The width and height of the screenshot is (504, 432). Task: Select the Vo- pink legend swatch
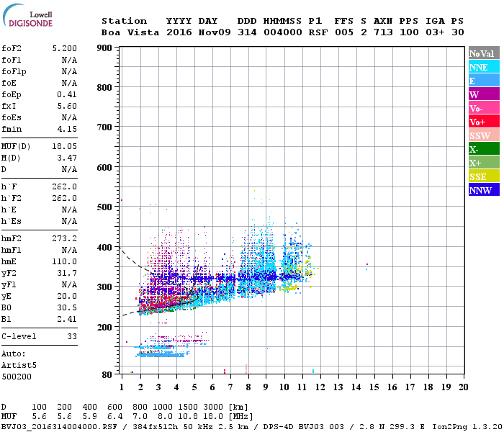(x=484, y=108)
